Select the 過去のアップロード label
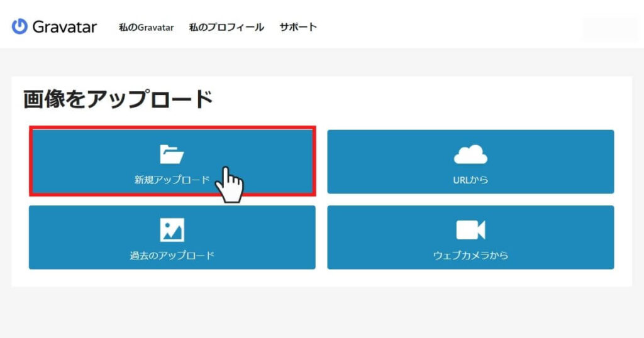The image size is (644, 338). [x=172, y=255]
